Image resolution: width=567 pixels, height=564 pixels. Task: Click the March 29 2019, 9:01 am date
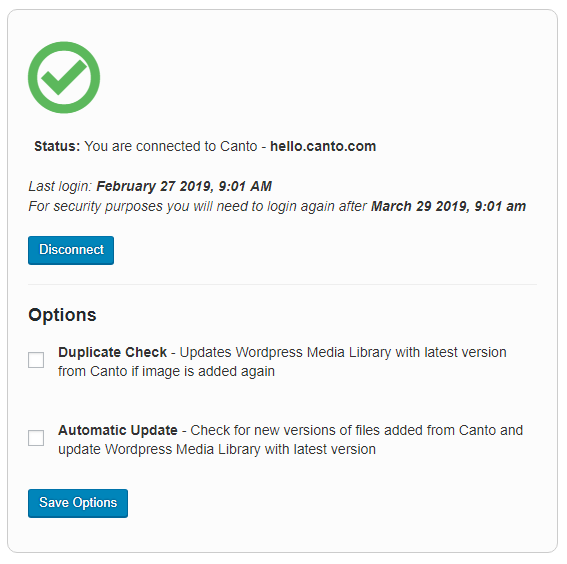pyautogui.click(x=448, y=206)
